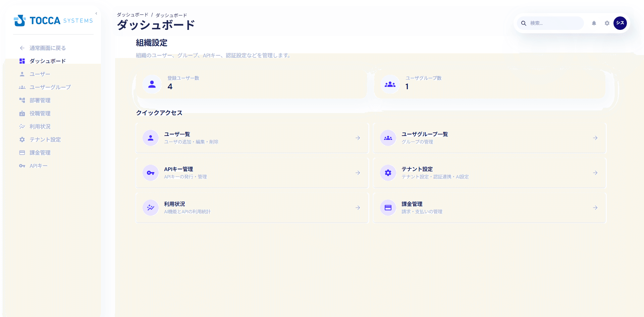
Task: Collapse the sidebar with the chevron
Action: pyautogui.click(x=96, y=13)
